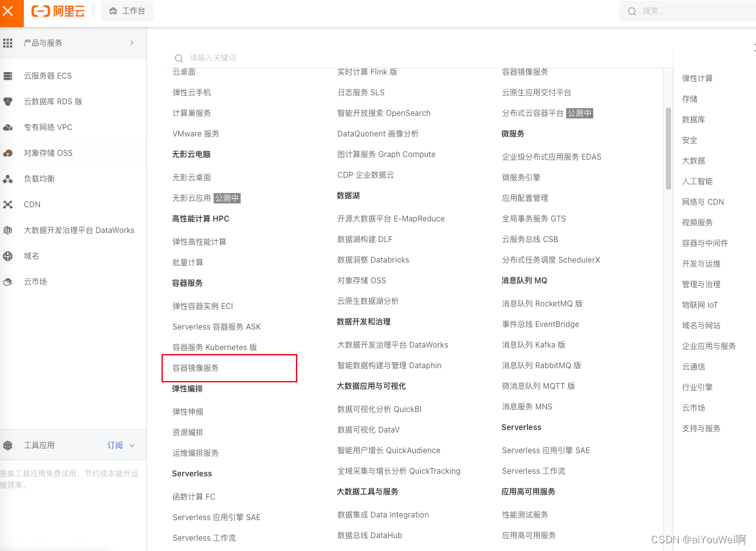Open Serverless 容器服务 ASK
This screenshot has width=756, height=551.
216,326
